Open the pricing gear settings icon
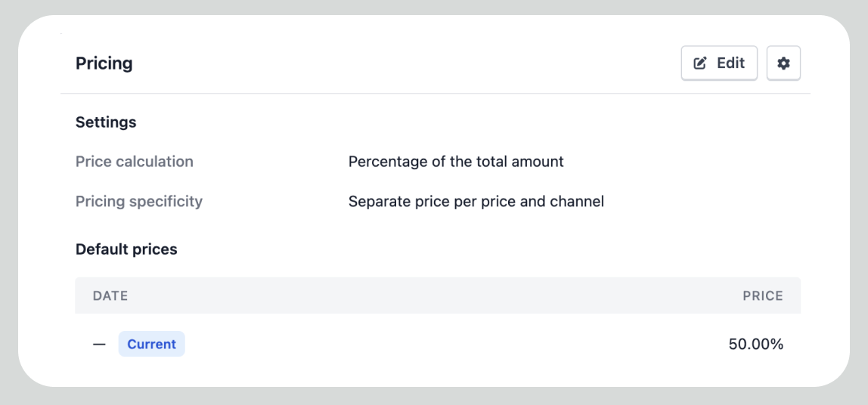 [x=783, y=63]
